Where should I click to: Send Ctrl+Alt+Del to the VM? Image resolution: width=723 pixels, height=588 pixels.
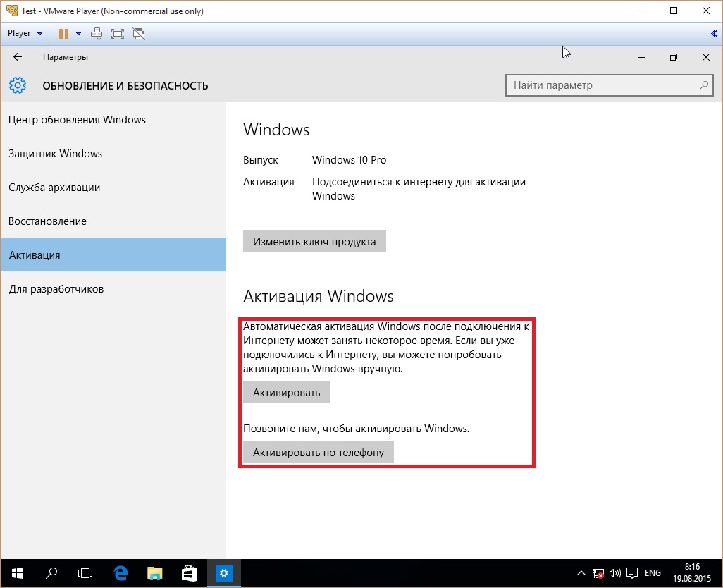(x=97, y=33)
